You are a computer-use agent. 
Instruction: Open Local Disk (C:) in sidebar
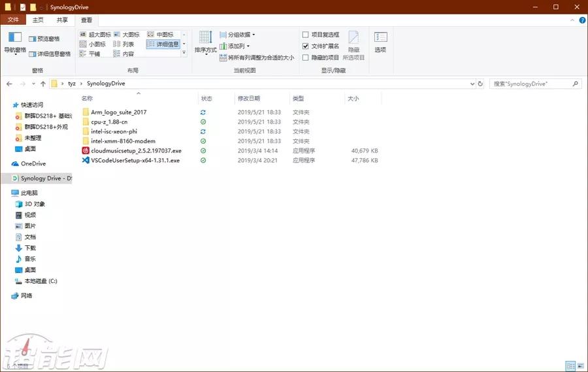(x=36, y=280)
